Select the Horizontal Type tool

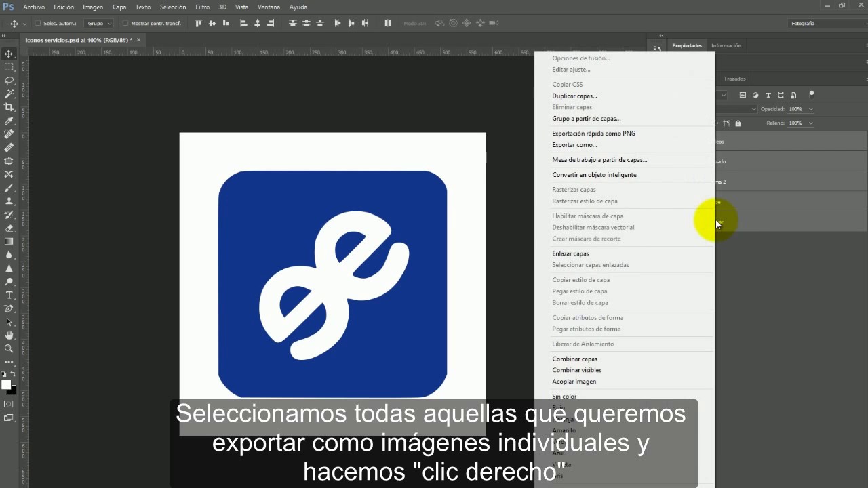(9, 296)
